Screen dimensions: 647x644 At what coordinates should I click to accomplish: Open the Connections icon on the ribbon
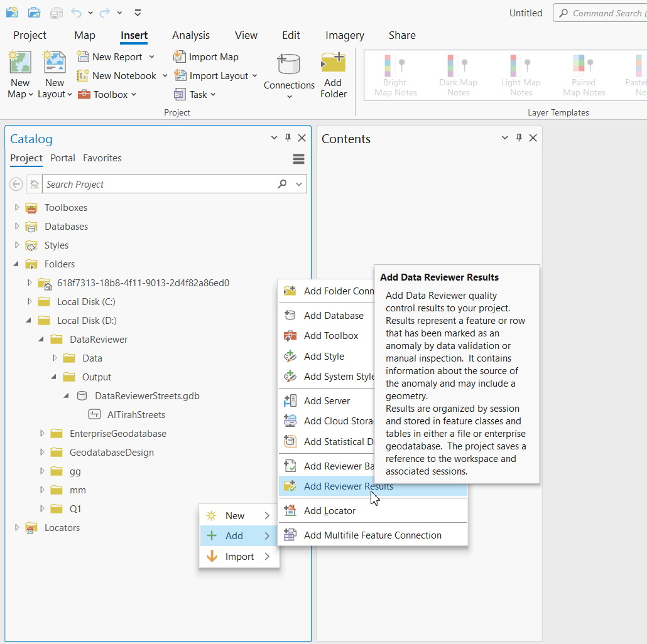288,73
